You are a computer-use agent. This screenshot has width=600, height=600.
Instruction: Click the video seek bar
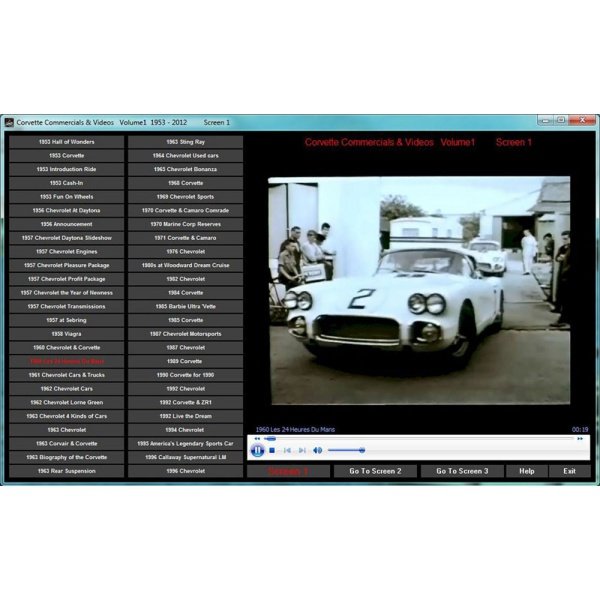420,438
